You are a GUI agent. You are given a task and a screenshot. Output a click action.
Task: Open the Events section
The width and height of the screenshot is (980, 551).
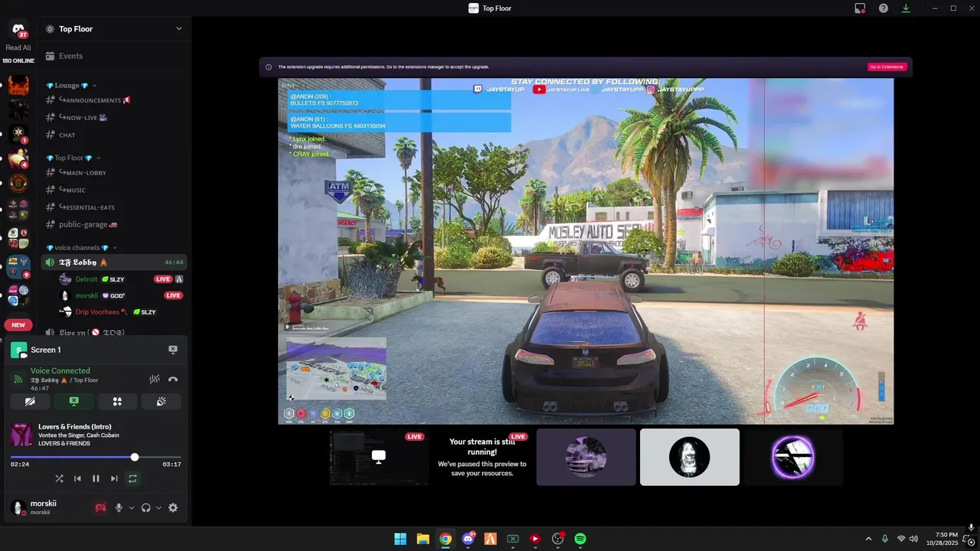(113, 56)
